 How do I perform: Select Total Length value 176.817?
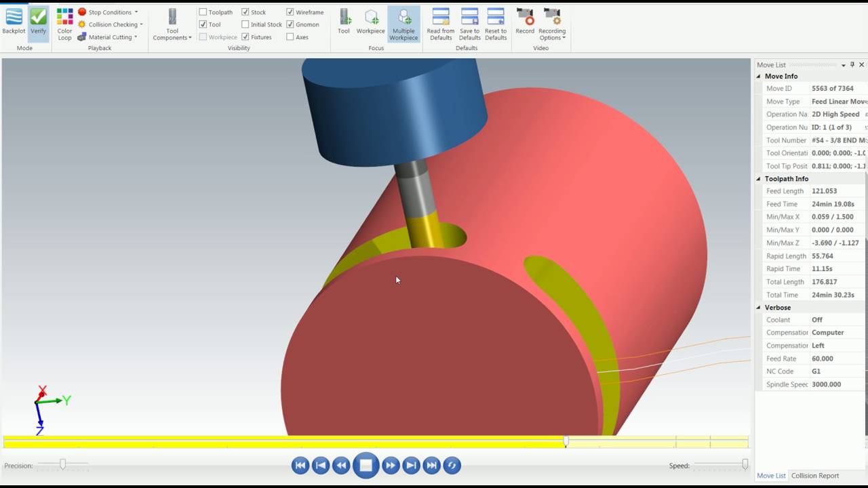(x=825, y=282)
